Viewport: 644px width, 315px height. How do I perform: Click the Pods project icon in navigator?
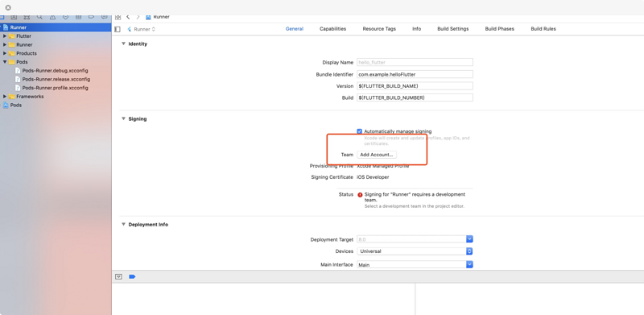(x=6, y=106)
